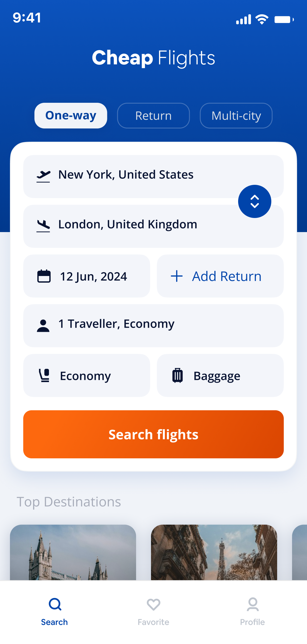The width and height of the screenshot is (307, 644).
Task: Open the 1 Traveller, Economy selector
Action: tap(153, 325)
